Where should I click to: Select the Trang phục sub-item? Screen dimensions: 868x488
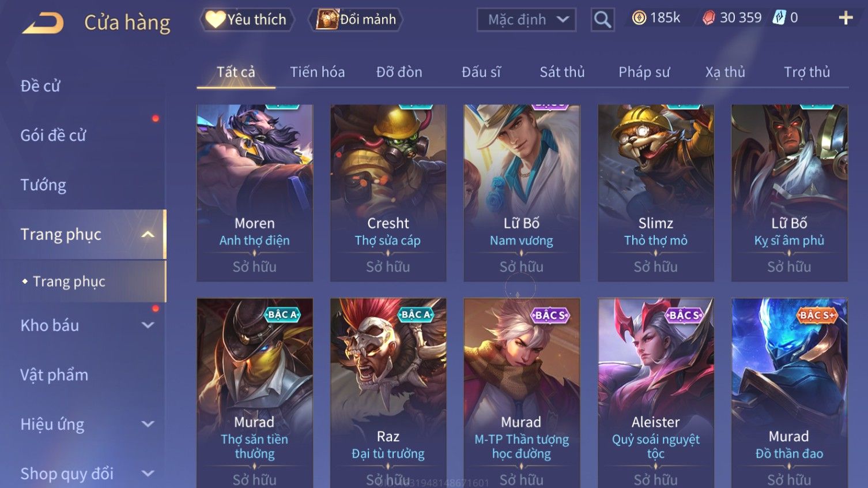pos(69,281)
